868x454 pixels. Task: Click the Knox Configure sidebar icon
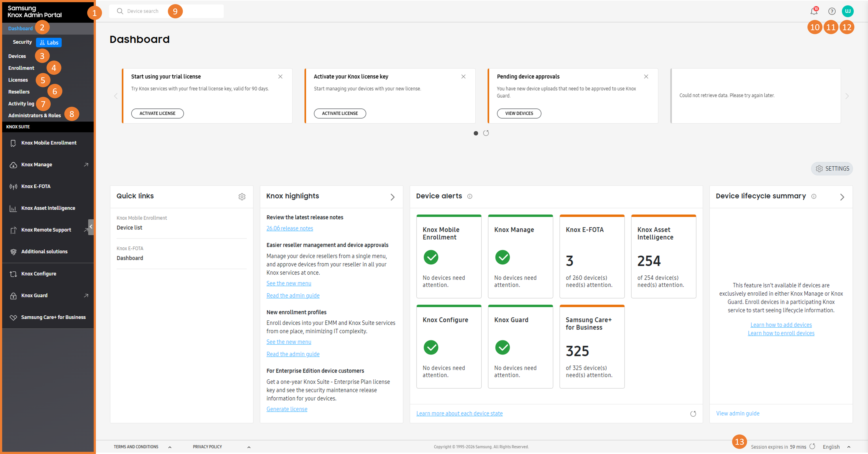13,274
